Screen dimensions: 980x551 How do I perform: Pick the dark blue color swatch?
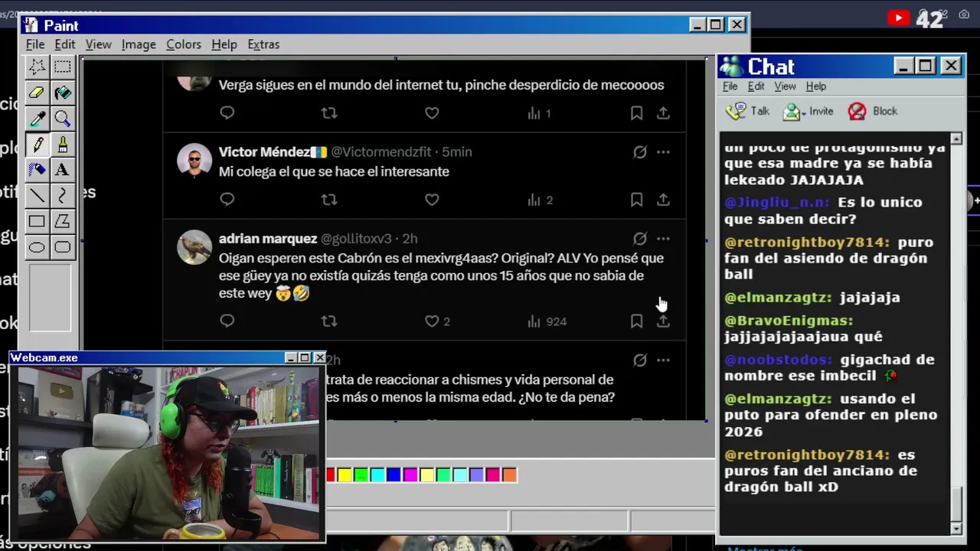[x=394, y=475]
